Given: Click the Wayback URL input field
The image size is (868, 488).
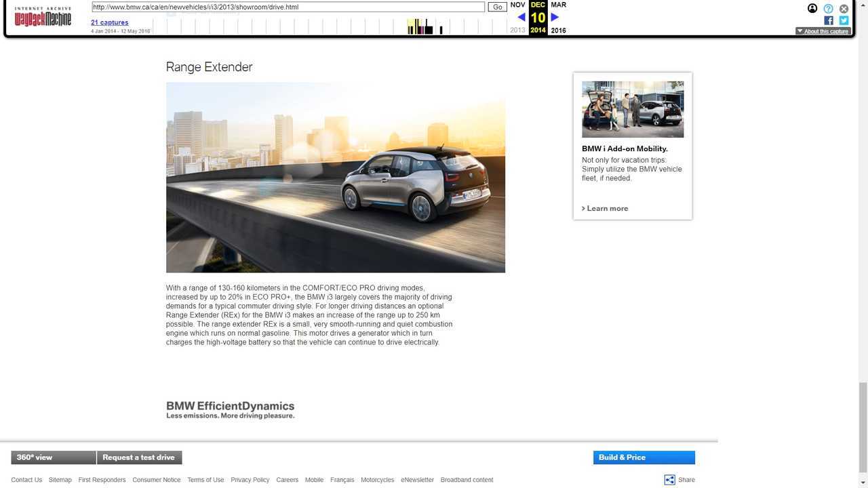Looking at the screenshot, I should point(288,7).
